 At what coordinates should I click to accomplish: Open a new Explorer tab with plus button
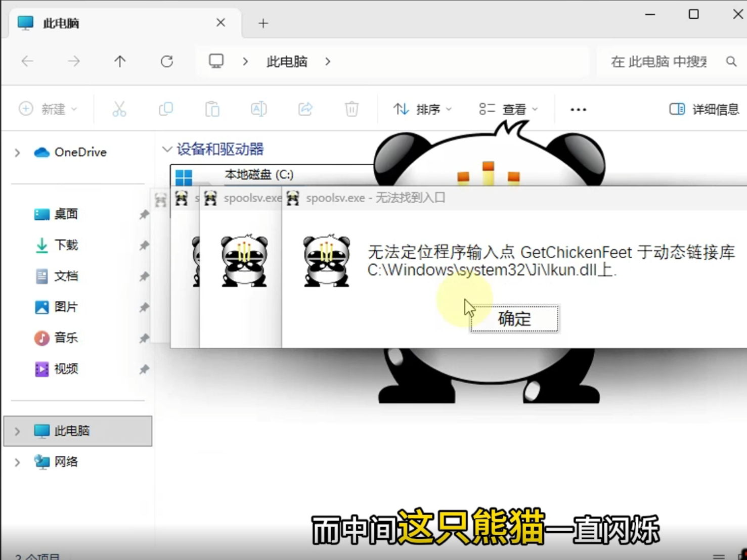point(262,23)
